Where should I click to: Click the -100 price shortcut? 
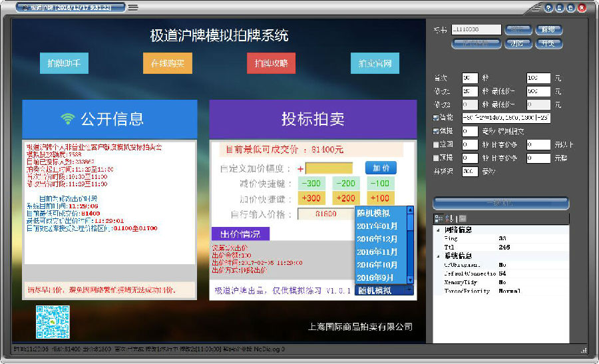click(380, 184)
